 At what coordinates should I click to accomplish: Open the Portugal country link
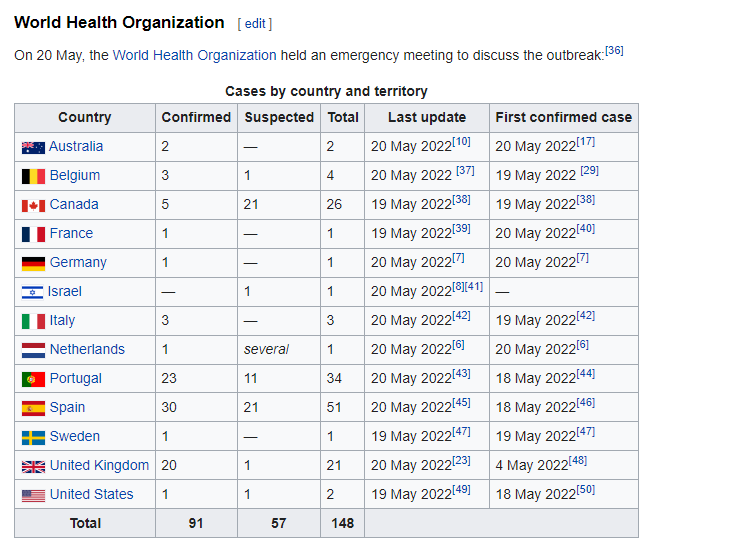pos(75,378)
